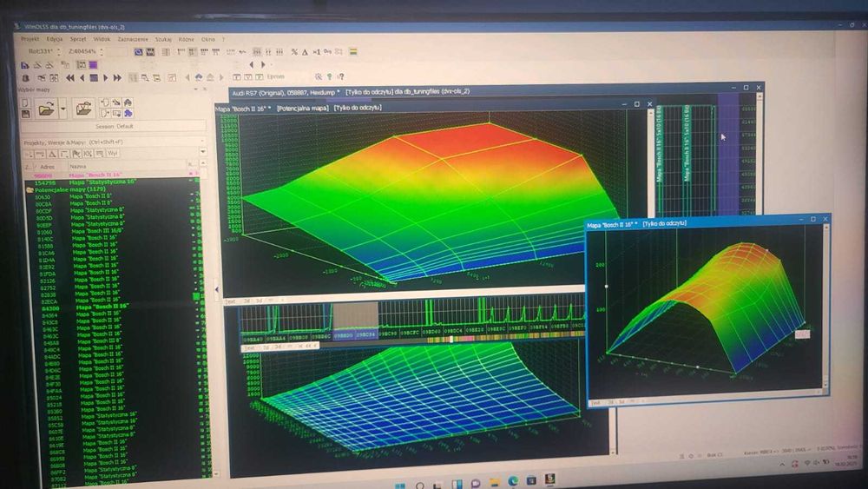Expand the open folder dropdown arrow
The height and width of the screenshot is (489, 868).
coord(63,108)
